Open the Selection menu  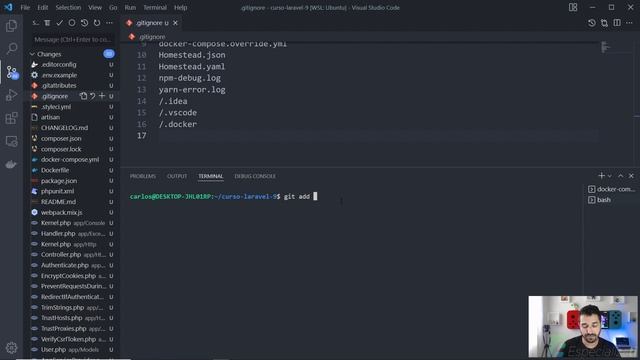[68, 7]
